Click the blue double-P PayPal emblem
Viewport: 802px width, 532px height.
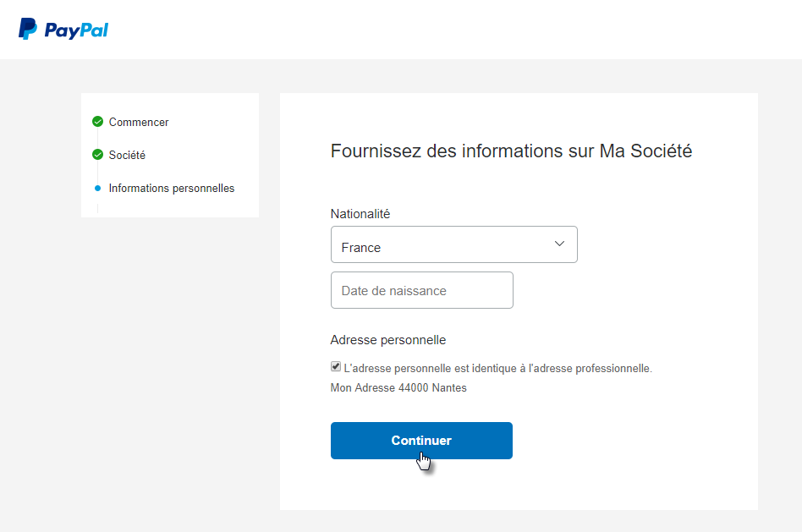tap(27, 29)
